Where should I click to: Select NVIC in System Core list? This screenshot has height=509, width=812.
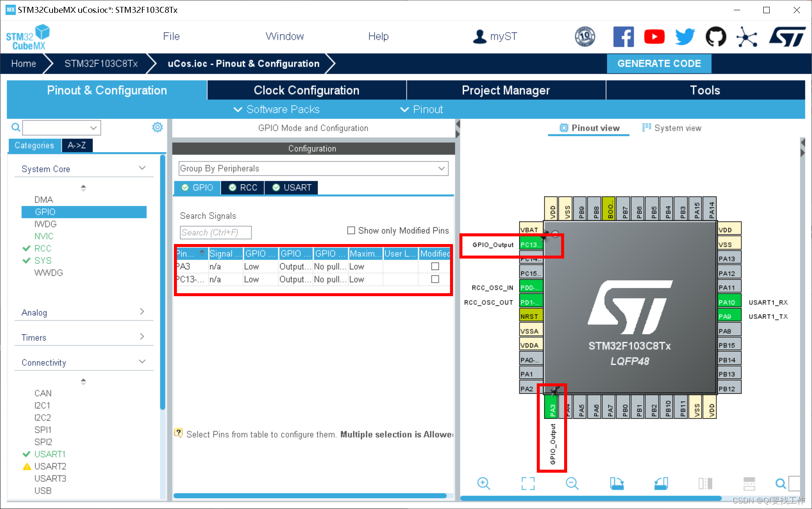click(44, 236)
